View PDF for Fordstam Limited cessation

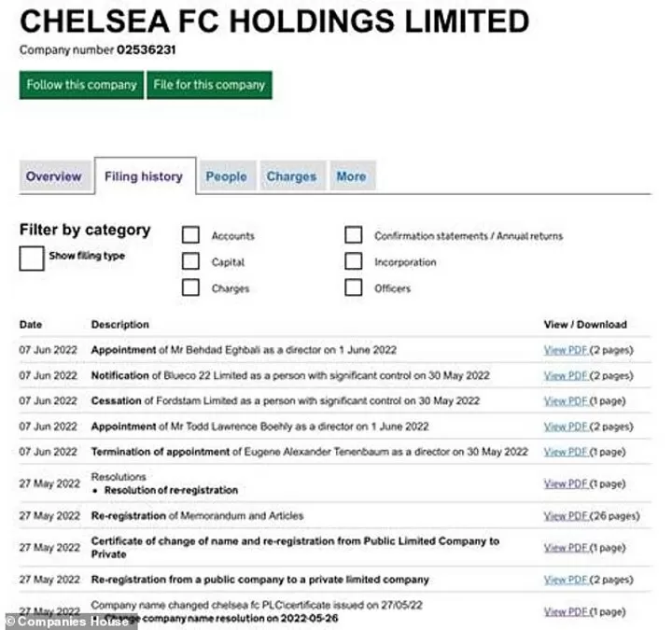[566, 400]
